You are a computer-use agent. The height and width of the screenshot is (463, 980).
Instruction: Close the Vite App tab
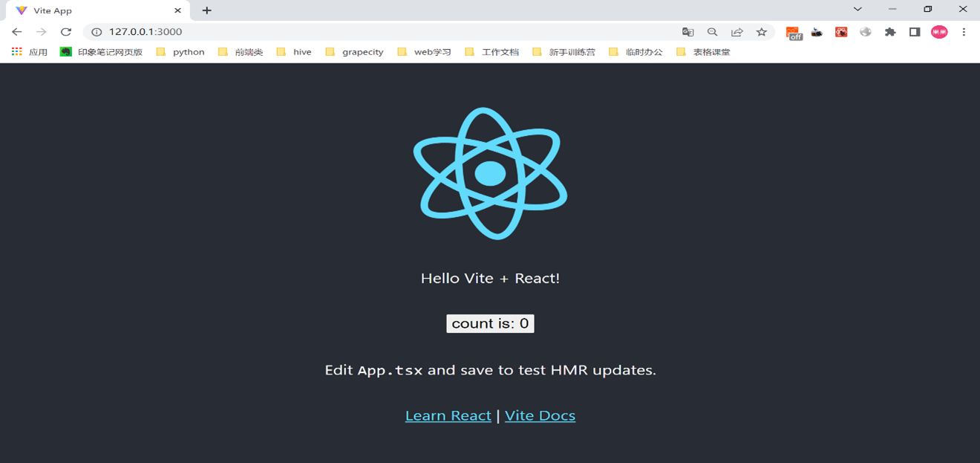click(177, 10)
